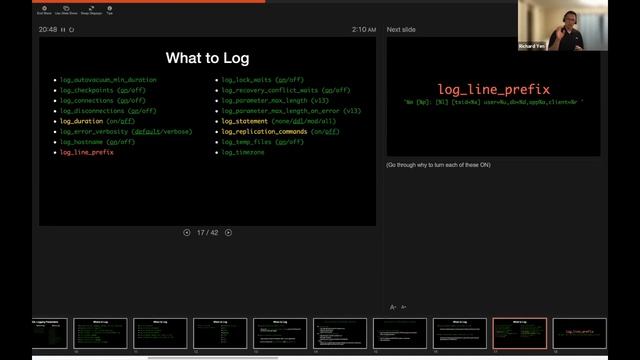Click the Richard Yen video thumbnail
This screenshot has width=640, height=360.
[563, 25]
